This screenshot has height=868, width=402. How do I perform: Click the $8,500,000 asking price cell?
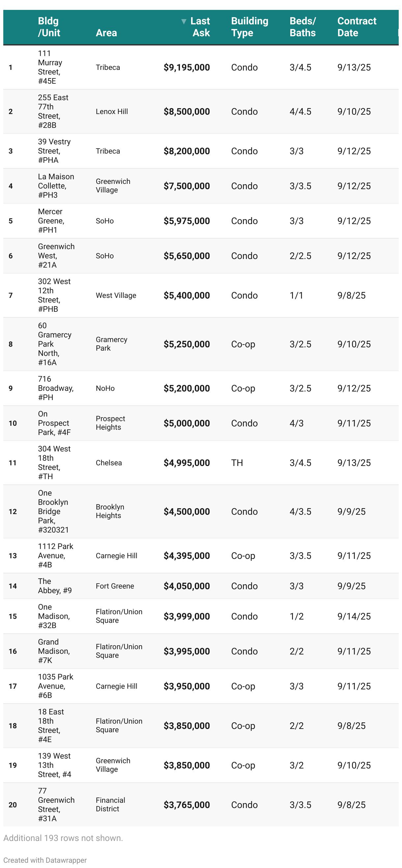[187, 111]
